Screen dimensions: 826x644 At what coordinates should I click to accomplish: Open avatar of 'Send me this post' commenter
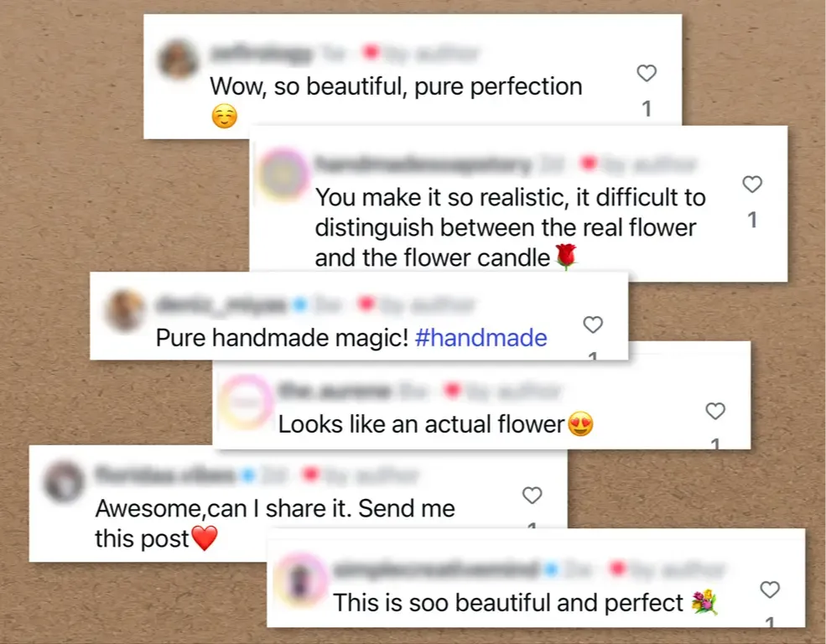(x=64, y=481)
